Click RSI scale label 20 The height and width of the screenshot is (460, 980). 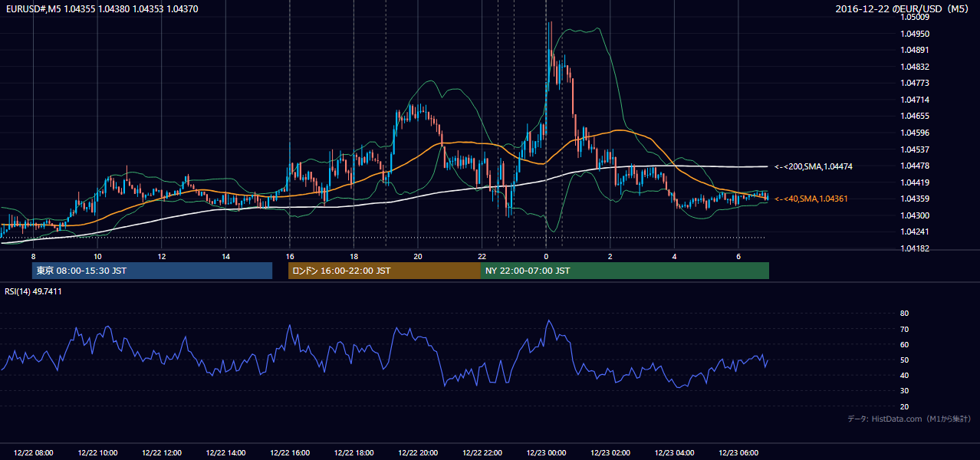pos(904,406)
